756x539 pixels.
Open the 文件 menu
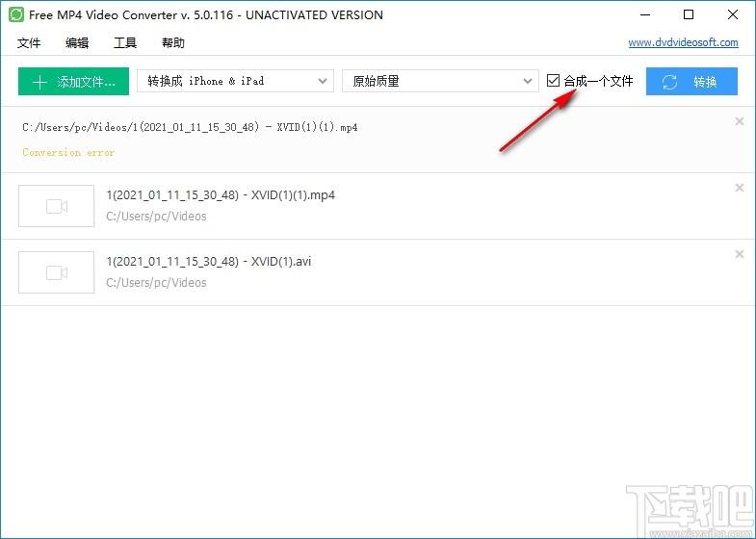point(29,43)
